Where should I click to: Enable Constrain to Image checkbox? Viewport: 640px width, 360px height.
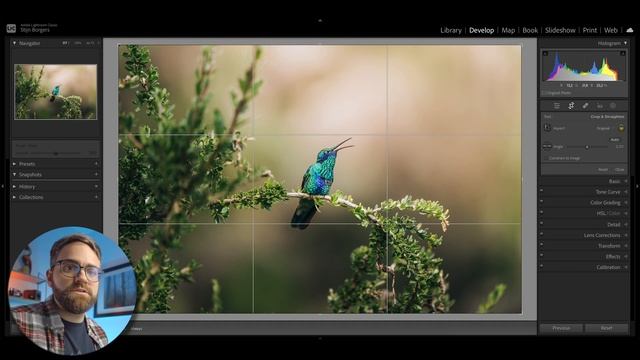point(546,158)
